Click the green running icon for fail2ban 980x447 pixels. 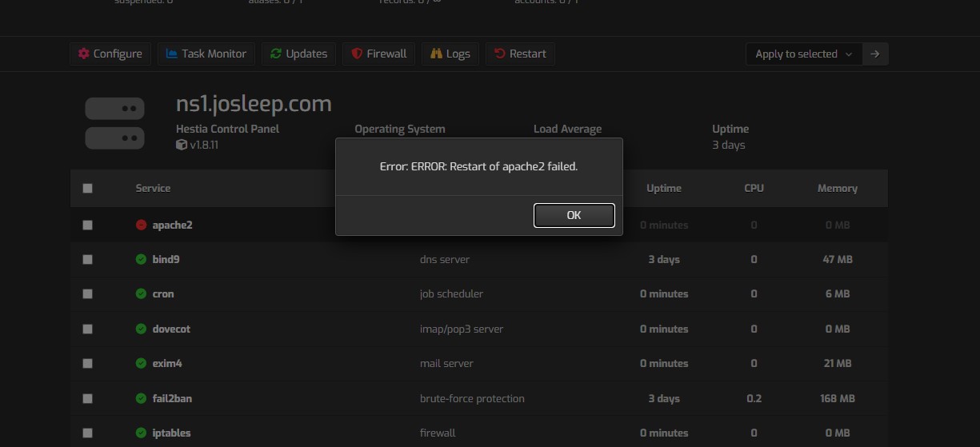(x=141, y=398)
